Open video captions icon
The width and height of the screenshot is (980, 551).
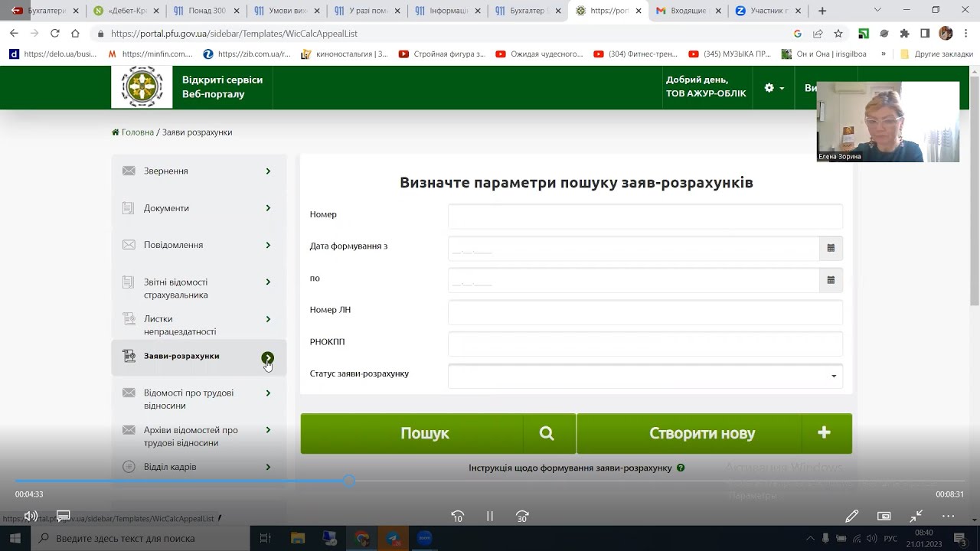coord(64,516)
